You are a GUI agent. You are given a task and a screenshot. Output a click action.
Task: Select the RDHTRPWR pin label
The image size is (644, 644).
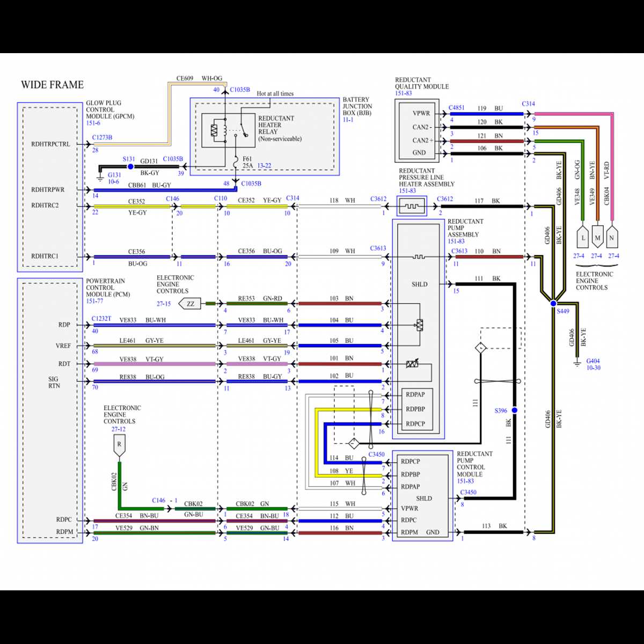coord(48,189)
